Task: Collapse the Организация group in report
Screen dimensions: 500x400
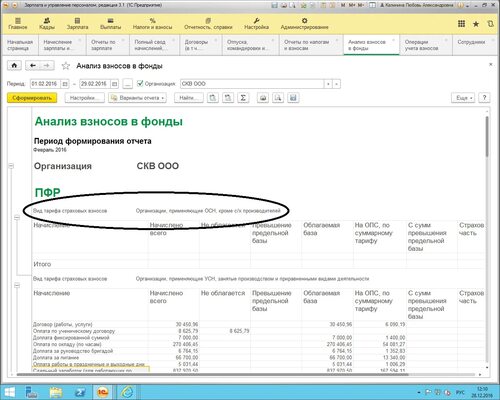Action: [x=11, y=166]
